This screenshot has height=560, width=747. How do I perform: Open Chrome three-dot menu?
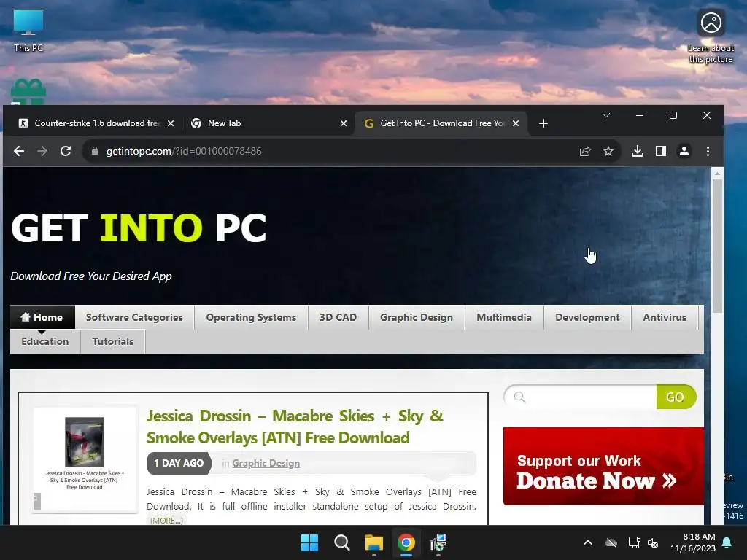(x=708, y=152)
